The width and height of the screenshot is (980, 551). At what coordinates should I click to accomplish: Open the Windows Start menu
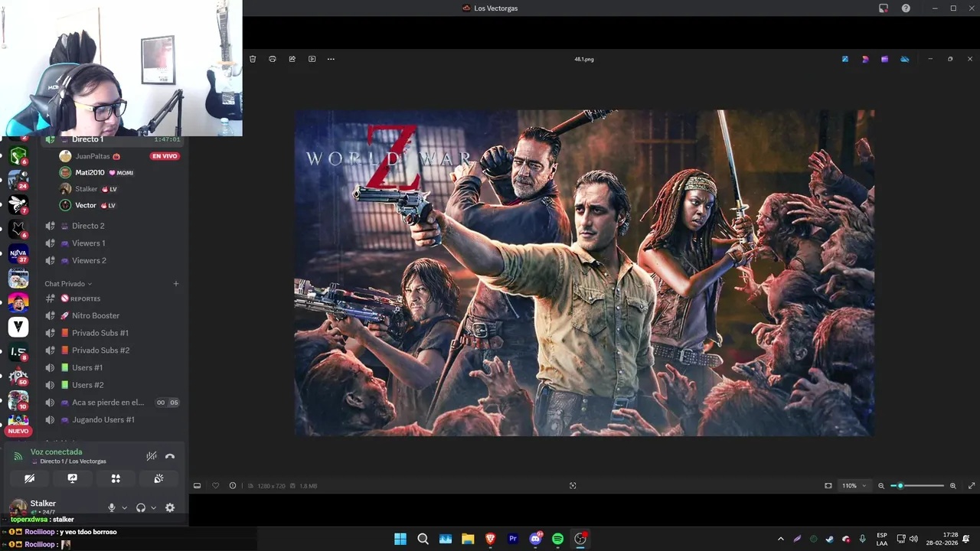click(400, 539)
